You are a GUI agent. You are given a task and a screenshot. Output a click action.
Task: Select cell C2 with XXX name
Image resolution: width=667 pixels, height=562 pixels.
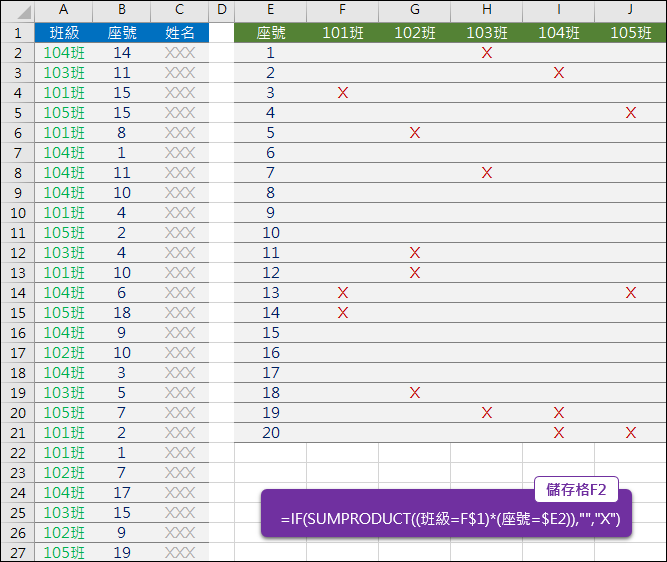click(x=180, y=53)
